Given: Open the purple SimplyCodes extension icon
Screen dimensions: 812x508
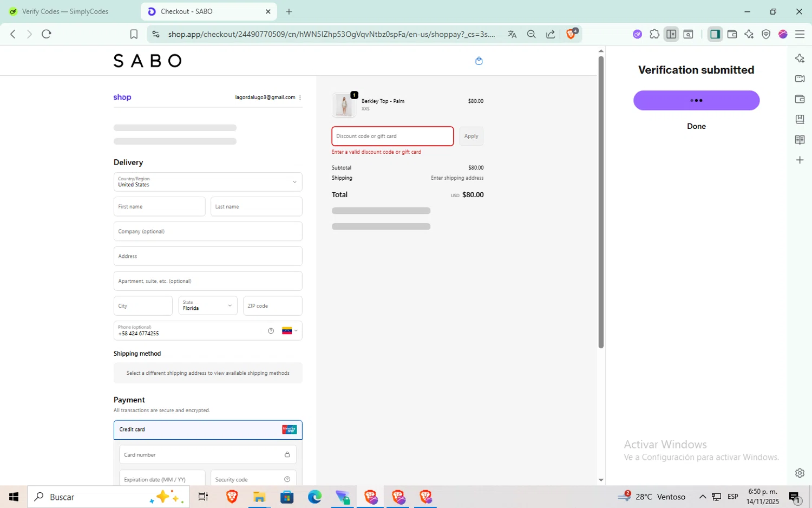Looking at the screenshot, I should (637, 34).
